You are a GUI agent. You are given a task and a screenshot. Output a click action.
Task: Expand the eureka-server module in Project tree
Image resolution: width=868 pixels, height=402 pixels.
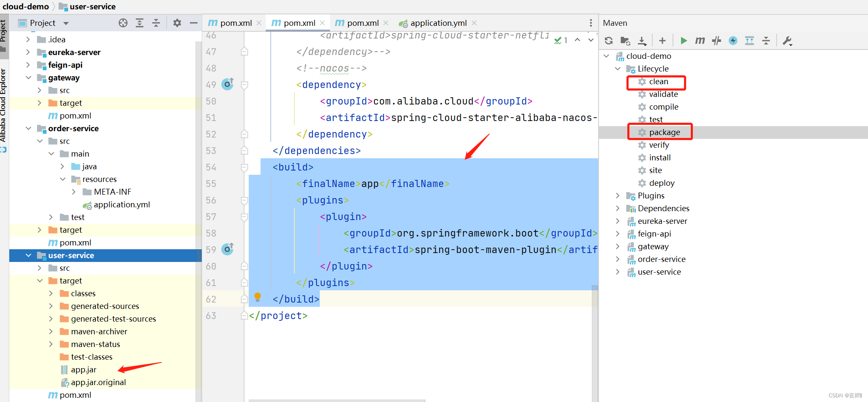pos(28,52)
